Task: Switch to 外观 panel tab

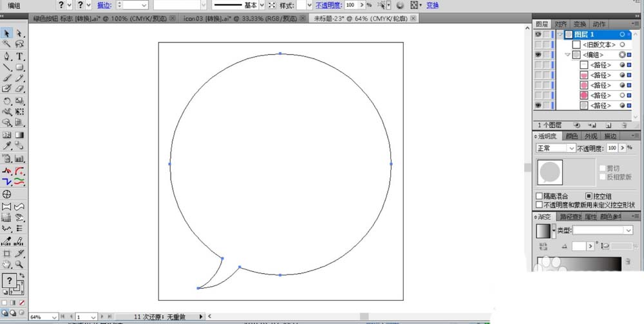Action: (x=591, y=137)
